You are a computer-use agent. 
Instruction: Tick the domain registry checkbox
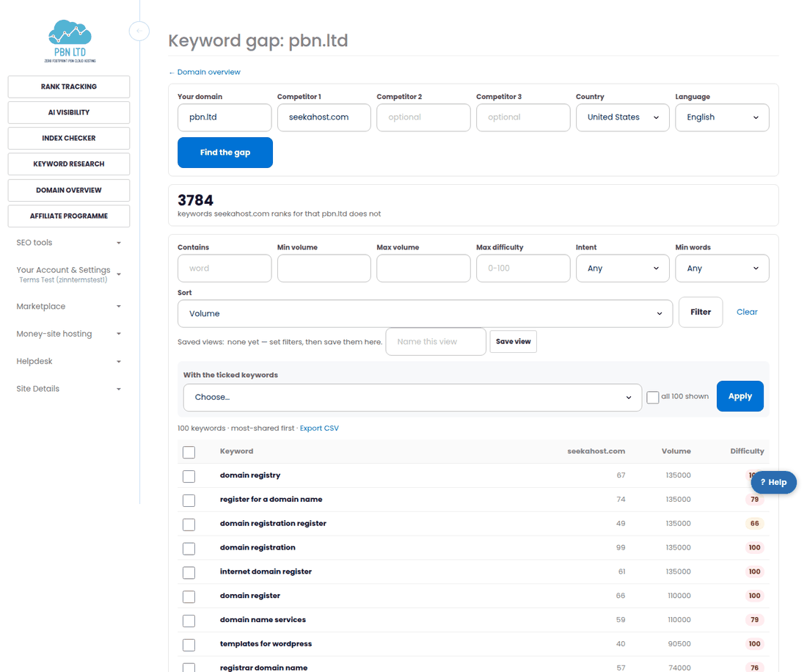coord(189,476)
